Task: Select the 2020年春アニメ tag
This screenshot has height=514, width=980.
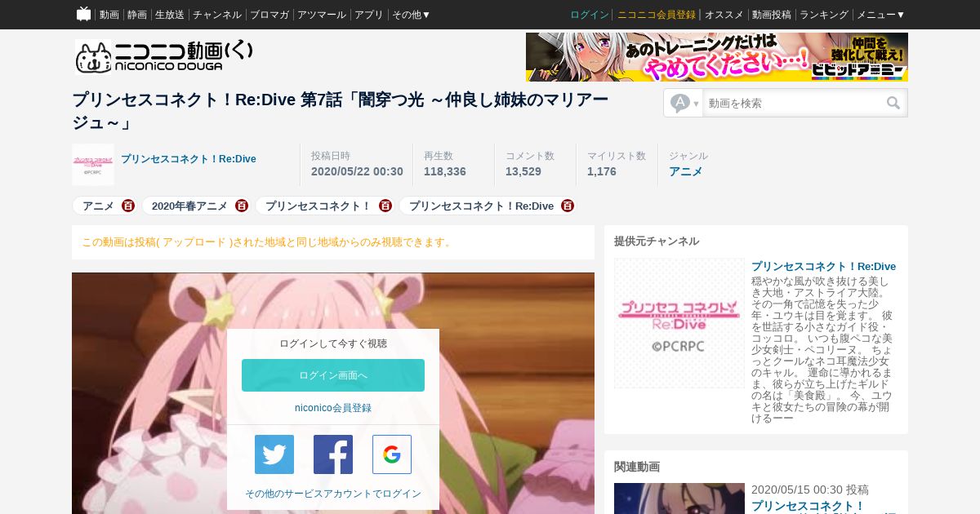Action: pos(189,206)
